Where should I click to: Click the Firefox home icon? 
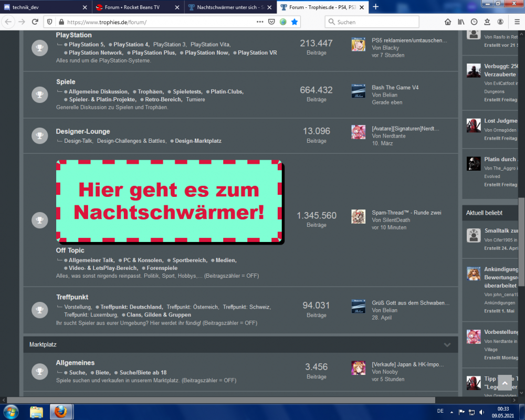448,22
